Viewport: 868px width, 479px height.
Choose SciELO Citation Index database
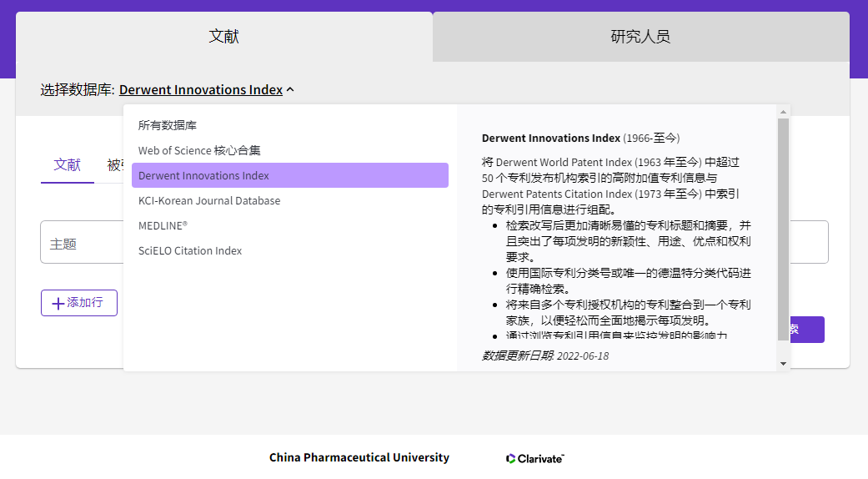coord(190,250)
